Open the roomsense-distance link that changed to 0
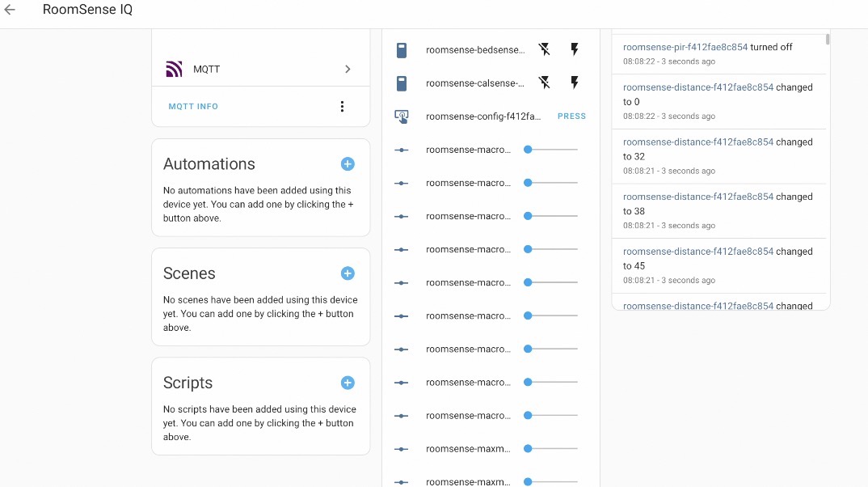This screenshot has width=868, height=487. (x=698, y=87)
